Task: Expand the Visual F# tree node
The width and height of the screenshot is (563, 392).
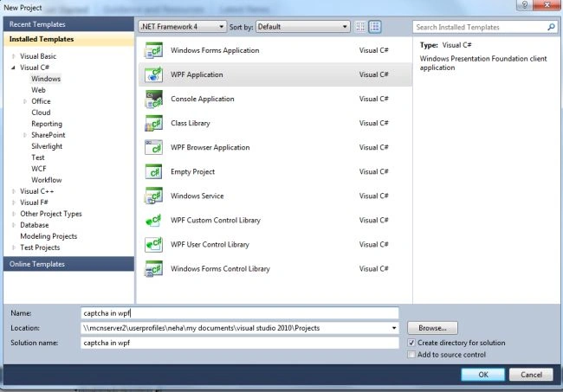Action: pos(14,202)
